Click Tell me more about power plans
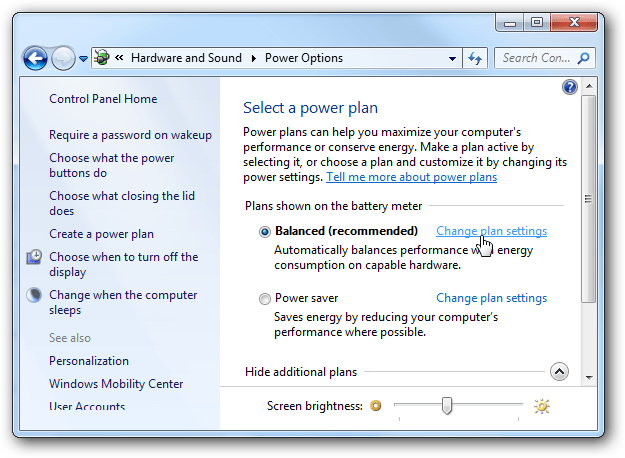 coord(411,177)
